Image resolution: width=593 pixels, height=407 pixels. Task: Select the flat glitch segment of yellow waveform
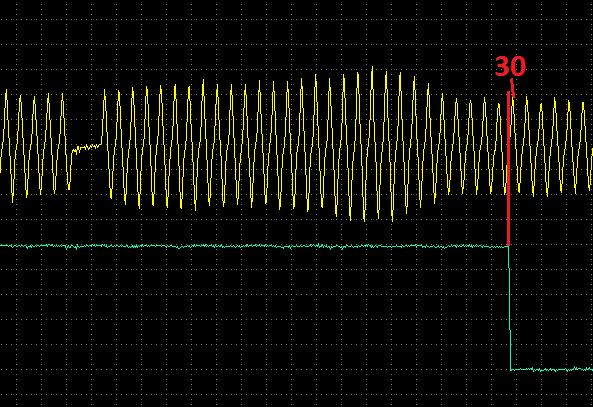tap(87, 148)
